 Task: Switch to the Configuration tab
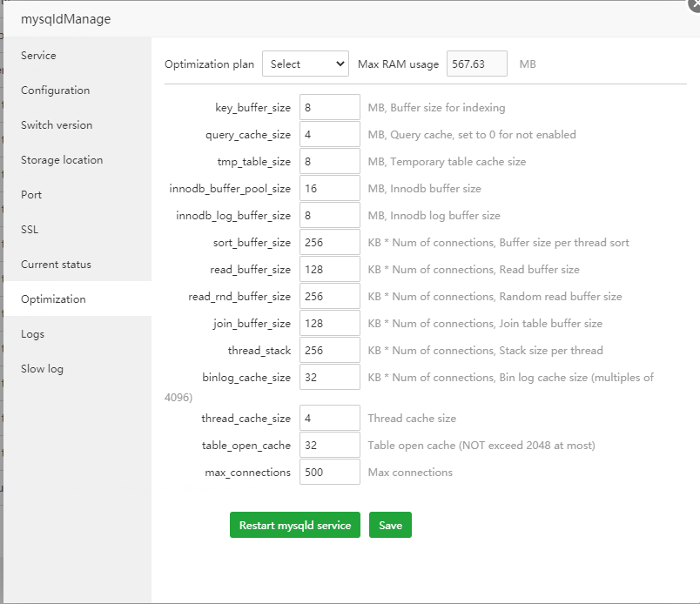pyautogui.click(x=55, y=91)
